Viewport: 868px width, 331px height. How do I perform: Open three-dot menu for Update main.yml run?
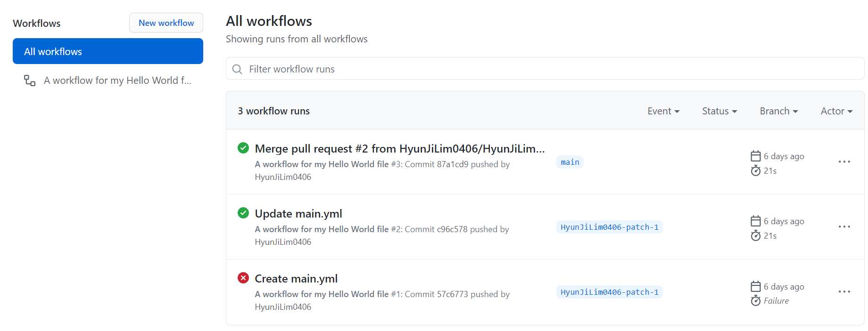coord(844,226)
